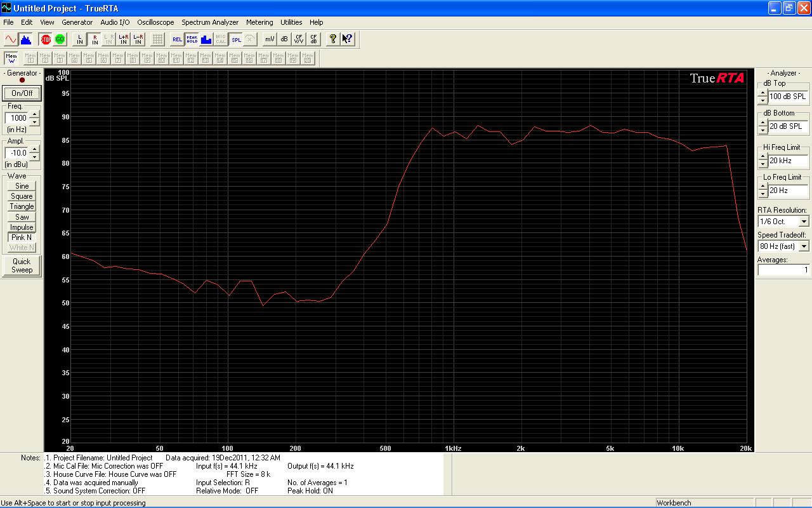Select Saw waveform

pyautogui.click(x=22, y=217)
